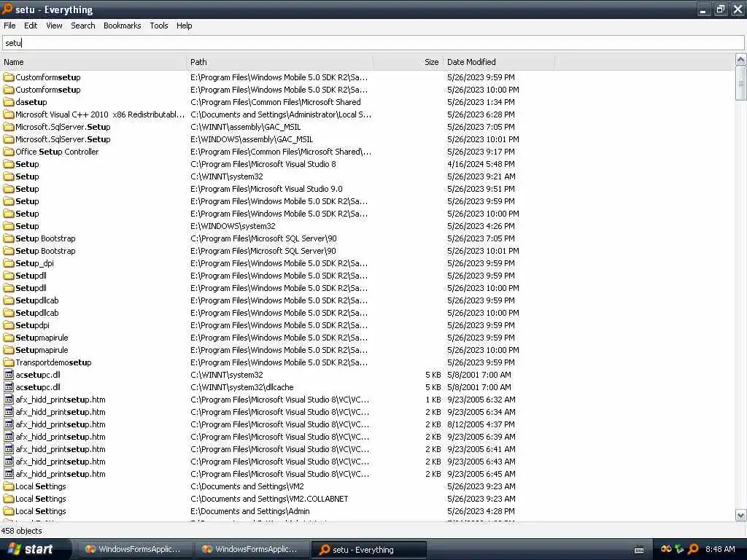747x560 pixels.
Task: Click the afx_hidd_printsetup.htm icon sized 1 KB
Action: 9,400
